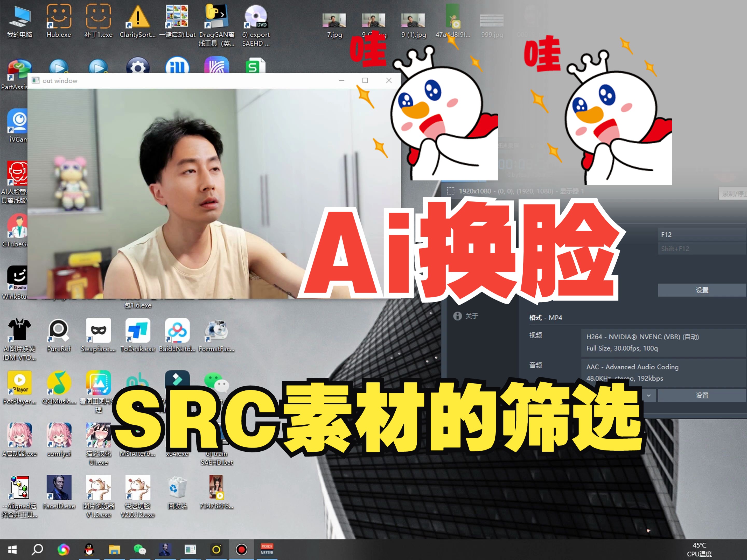Image resolution: width=747 pixels, height=560 pixels.
Task: Select the 999.jpg desktop file
Action: coord(492,25)
